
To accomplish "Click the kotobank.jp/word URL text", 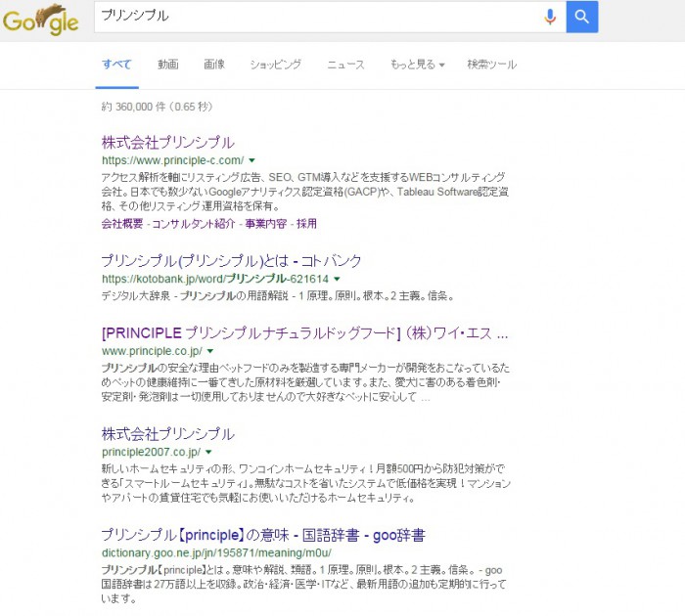I will (x=215, y=279).
